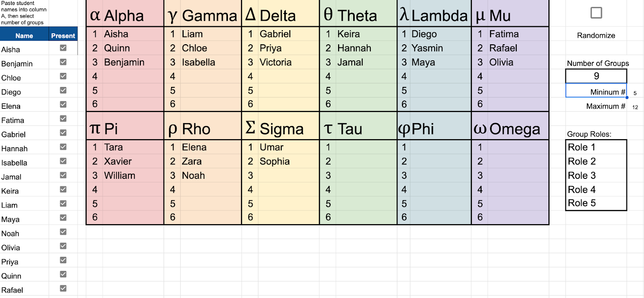644x298 pixels.
Task: Select the Role 5 entry
Action: click(596, 203)
